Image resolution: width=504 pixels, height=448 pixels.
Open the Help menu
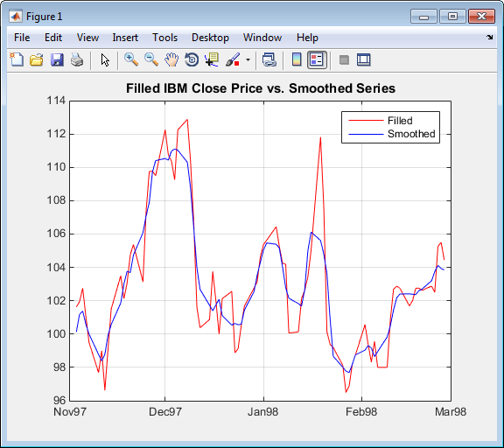click(x=307, y=38)
